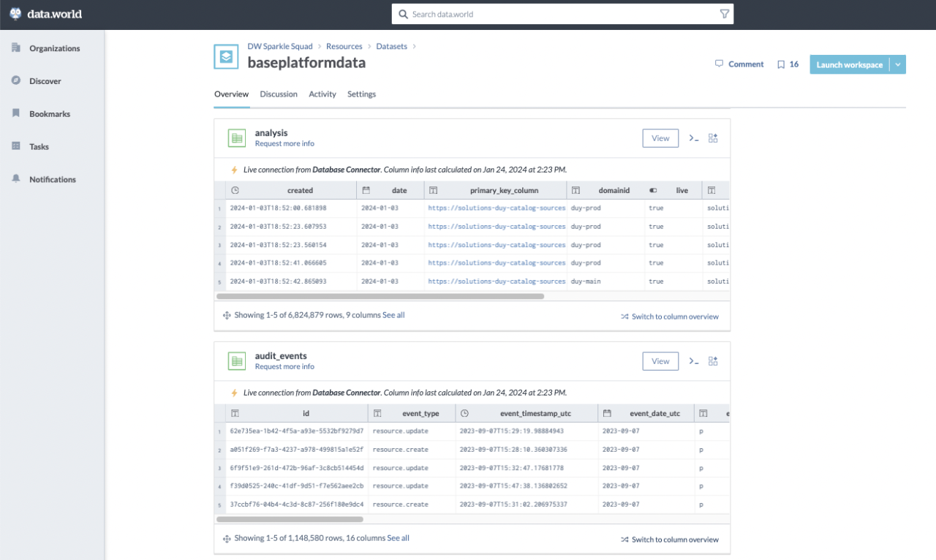Click add-to-project grid icon for analysis table

713,138
